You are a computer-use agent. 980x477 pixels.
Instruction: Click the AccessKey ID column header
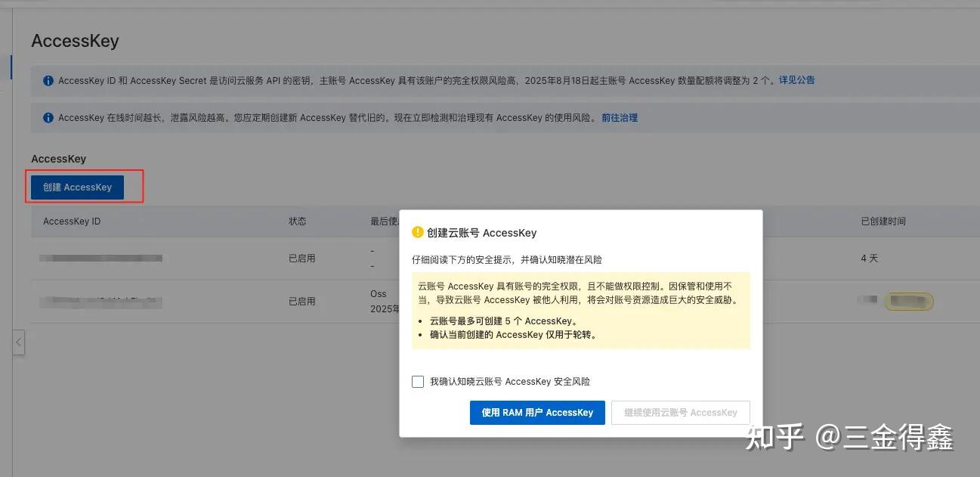pos(73,221)
